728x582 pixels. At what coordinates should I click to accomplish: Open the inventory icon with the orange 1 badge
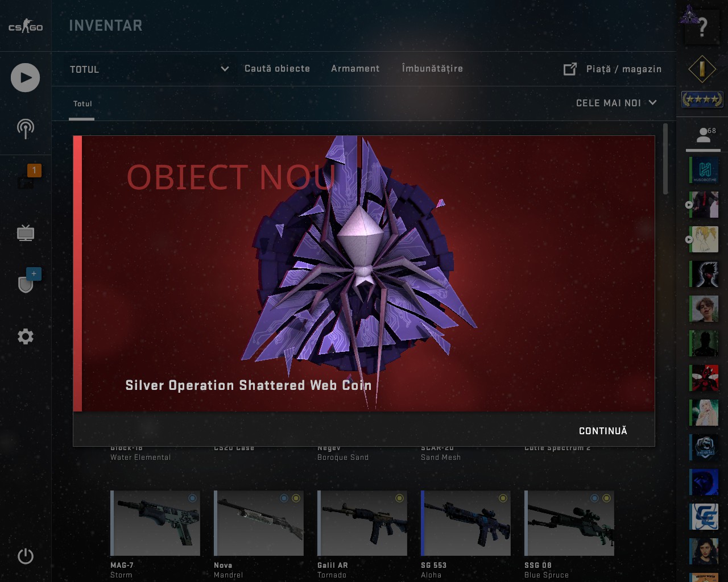26,180
